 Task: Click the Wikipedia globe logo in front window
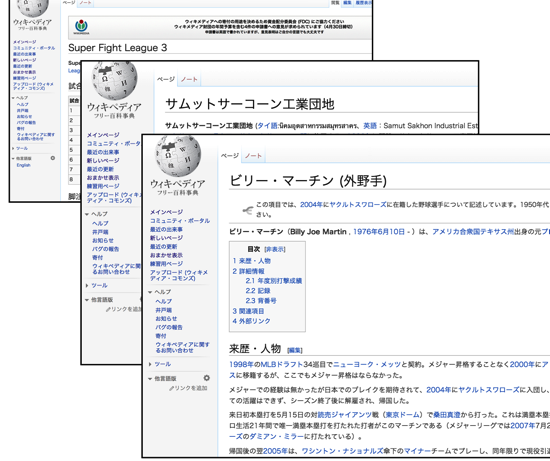point(178,156)
